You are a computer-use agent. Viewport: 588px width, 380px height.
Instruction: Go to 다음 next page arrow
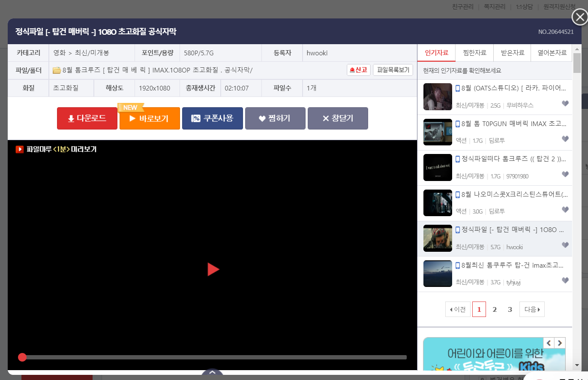point(532,309)
